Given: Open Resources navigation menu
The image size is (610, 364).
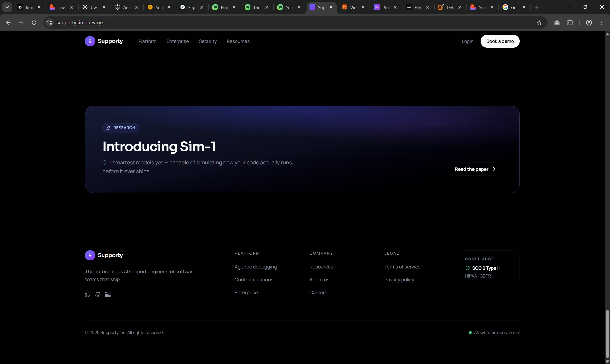Looking at the screenshot, I should (x=238, y=41).
